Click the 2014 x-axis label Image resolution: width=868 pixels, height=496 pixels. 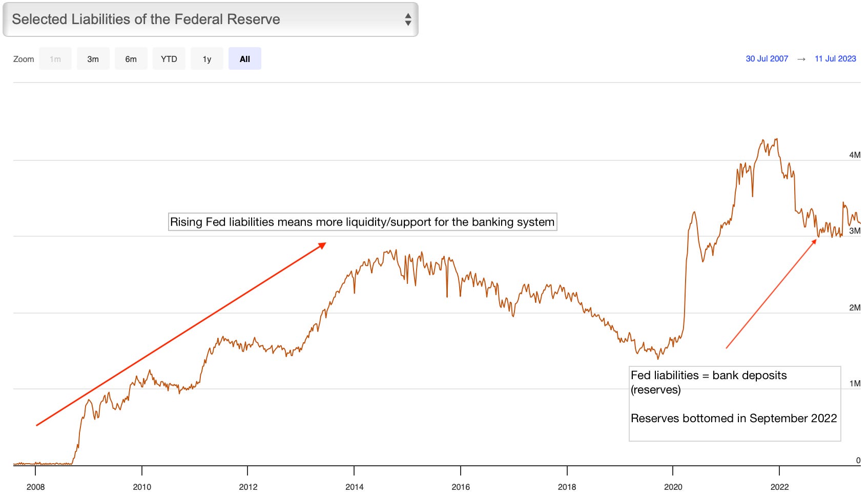[x=354, y=487]
